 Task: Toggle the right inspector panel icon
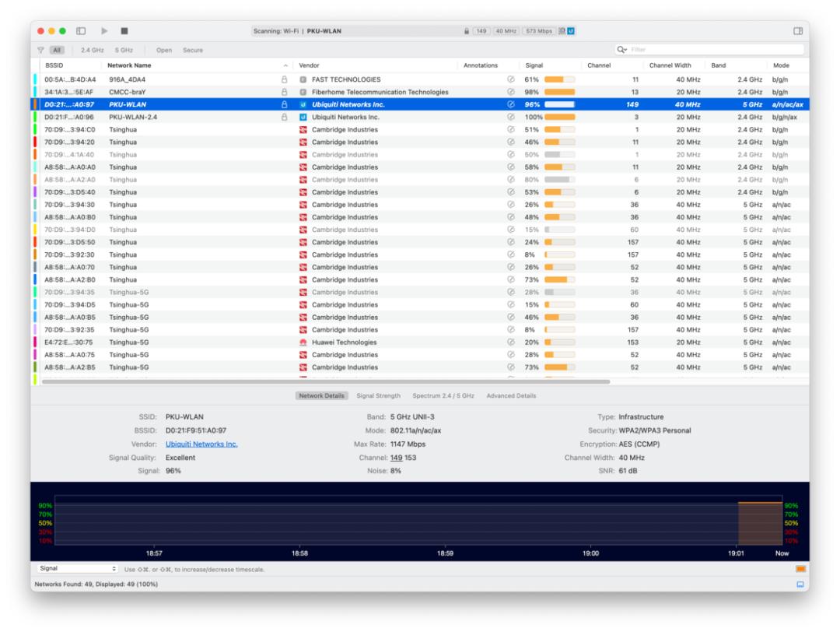(798, 31)
